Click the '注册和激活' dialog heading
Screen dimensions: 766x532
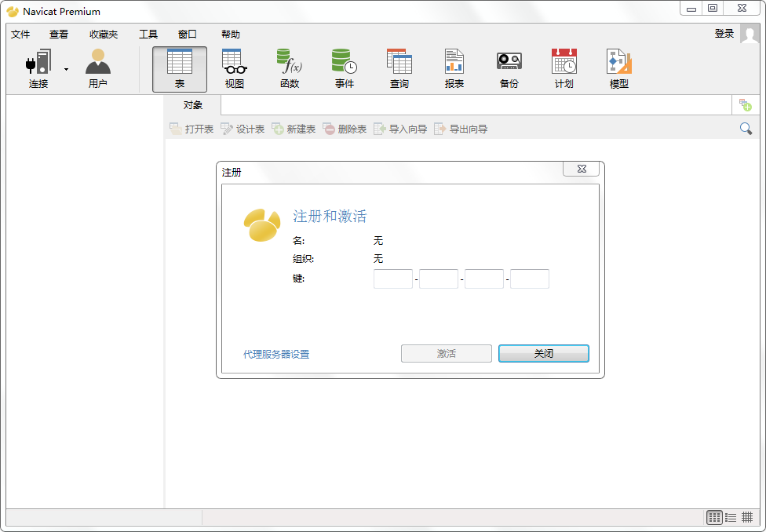(x=330, y=217)
